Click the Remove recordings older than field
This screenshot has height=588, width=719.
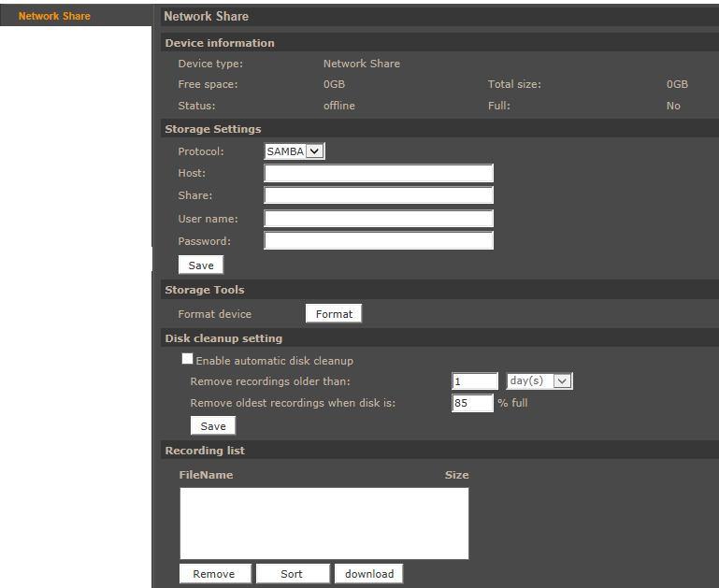(x=475, y=380)
